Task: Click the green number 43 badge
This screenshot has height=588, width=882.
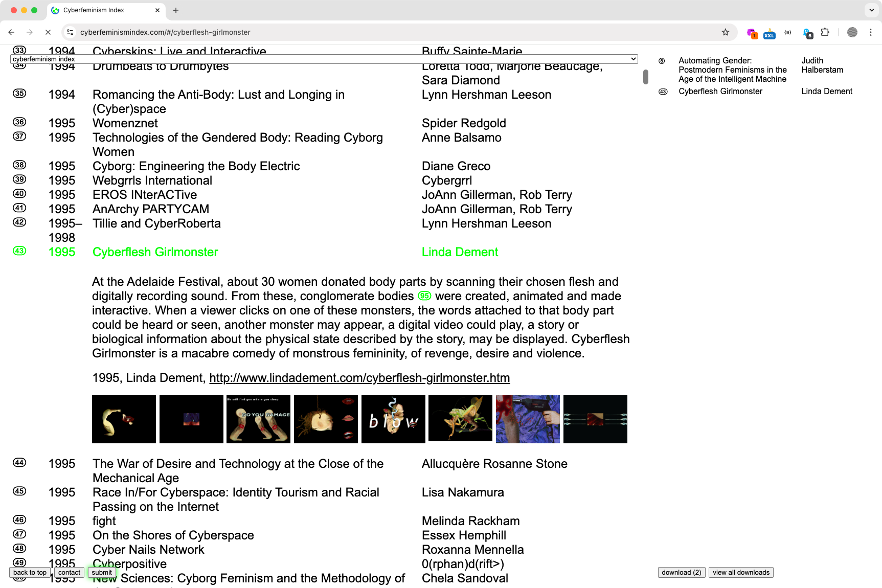Action: pyautogui.click(x=19, y=251)
